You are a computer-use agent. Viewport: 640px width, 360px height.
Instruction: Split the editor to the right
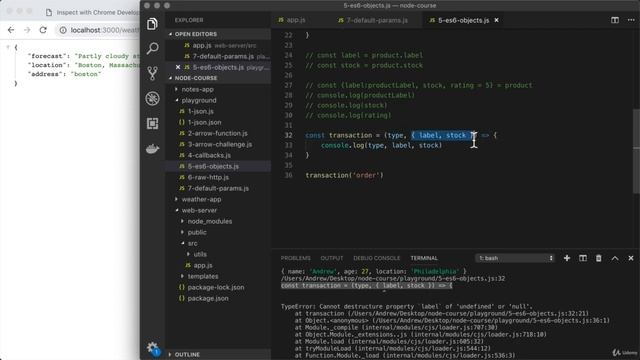click(615, 20)
